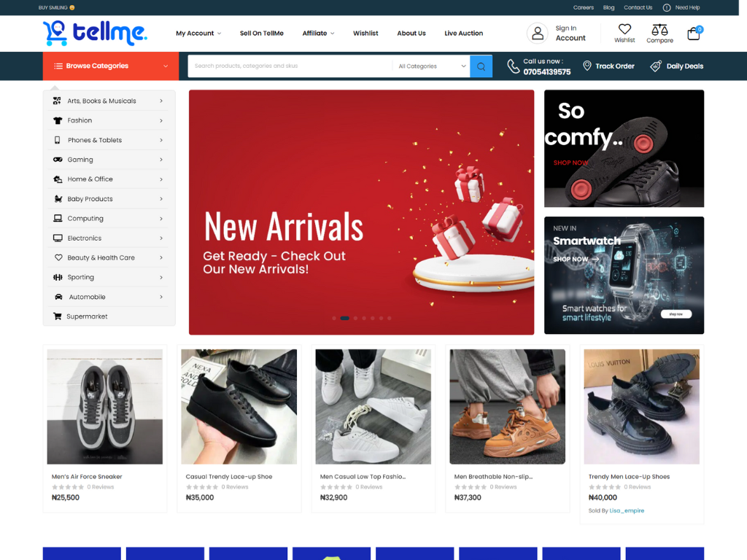Click the Careers link in top bar
747x560 pixels.
click(584, 7)
